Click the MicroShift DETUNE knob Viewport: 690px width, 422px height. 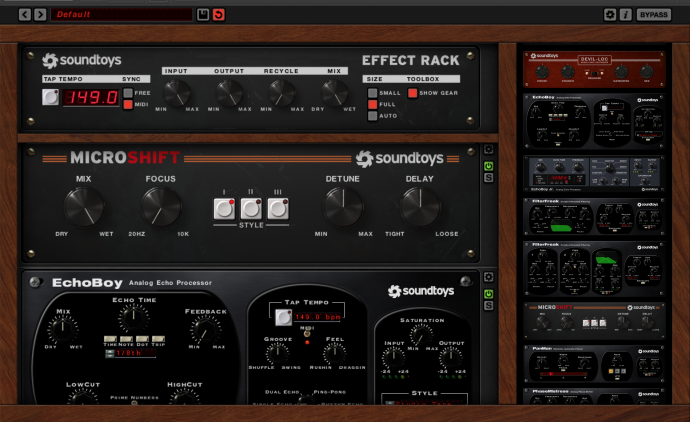click(343, 207)
